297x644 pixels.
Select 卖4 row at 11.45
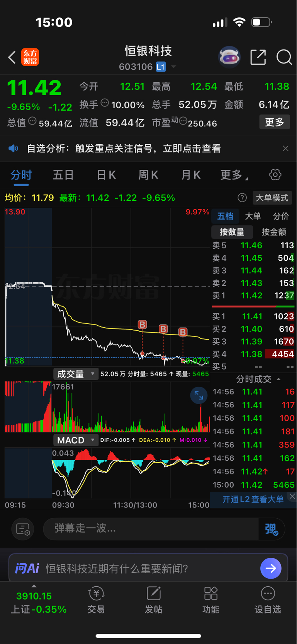coord(253,258)
